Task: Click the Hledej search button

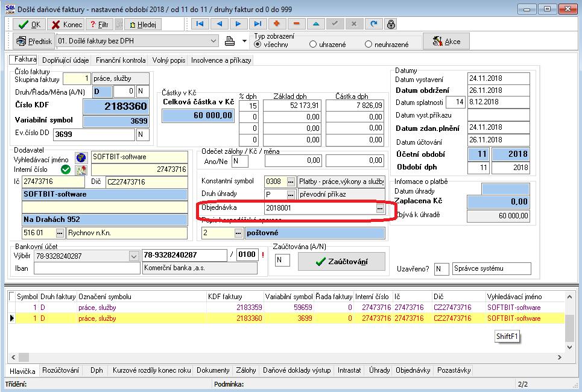Action: (x=143, y=25)
